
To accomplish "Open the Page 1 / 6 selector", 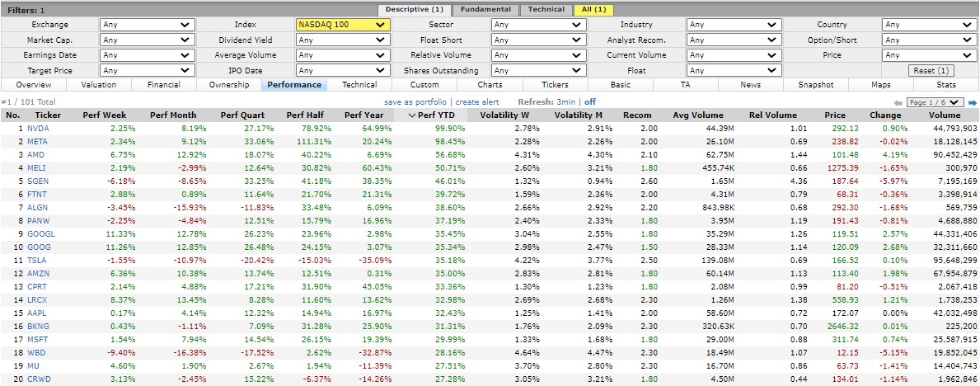I will tap(935, 102).
